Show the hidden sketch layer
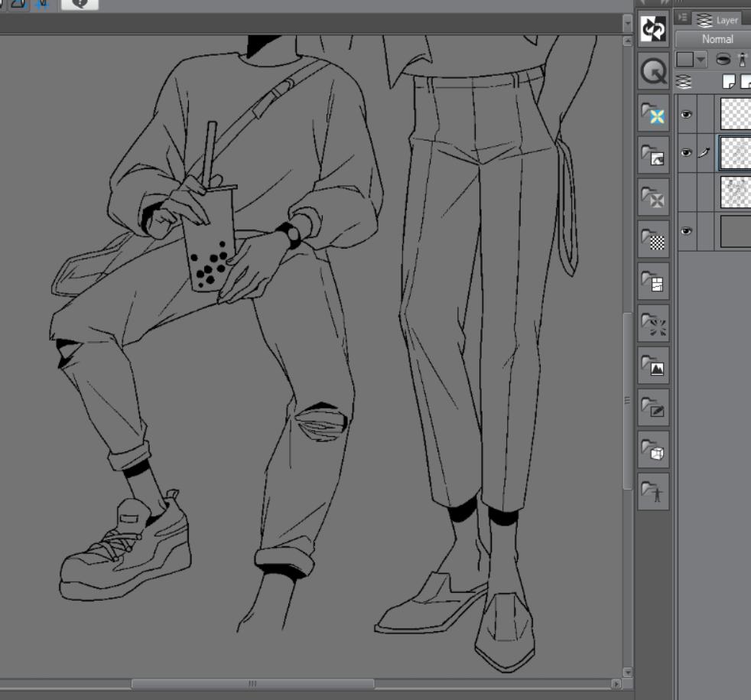The image size is (751, 700). (686, 192)
